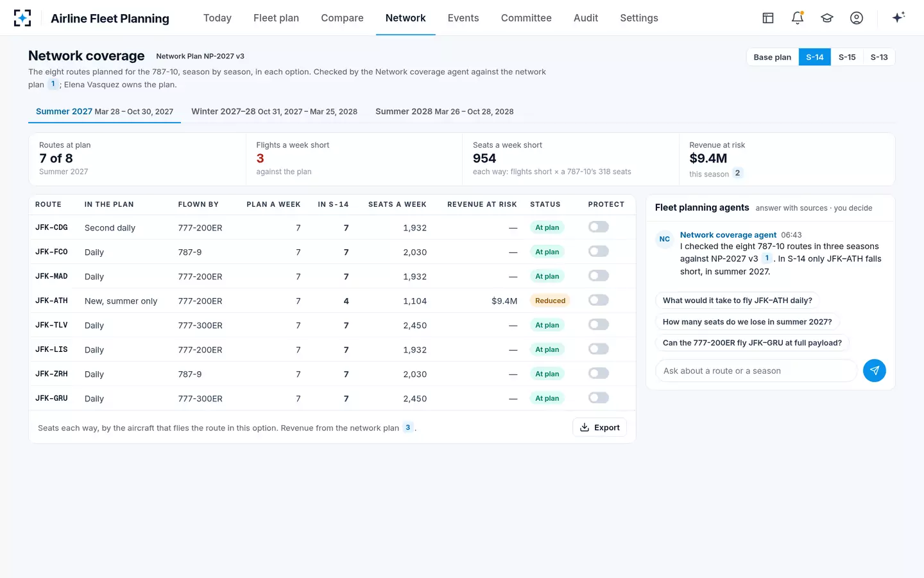The width and height of the screenshot is (924, 578).
Task: Open the Settings tab
Action: (x=639, y=18)
